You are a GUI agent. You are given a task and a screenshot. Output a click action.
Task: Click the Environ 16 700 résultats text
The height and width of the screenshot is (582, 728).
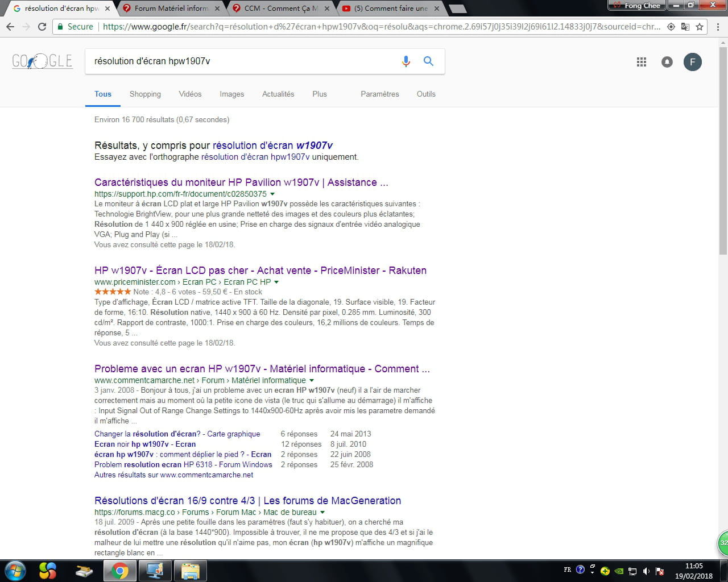pos(162,120)
